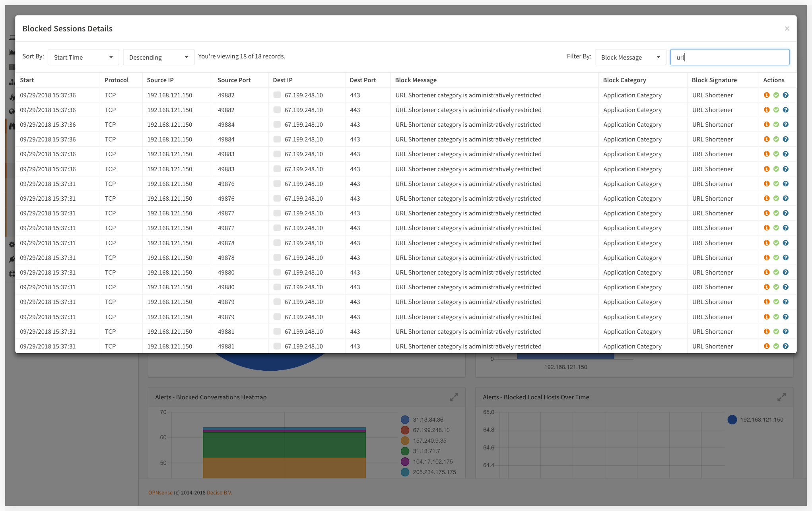This screenshot has width=812, height=511.
Task: Open the Block Message filter dropdown
Action: pyautogui.click(x=630, y=57)
